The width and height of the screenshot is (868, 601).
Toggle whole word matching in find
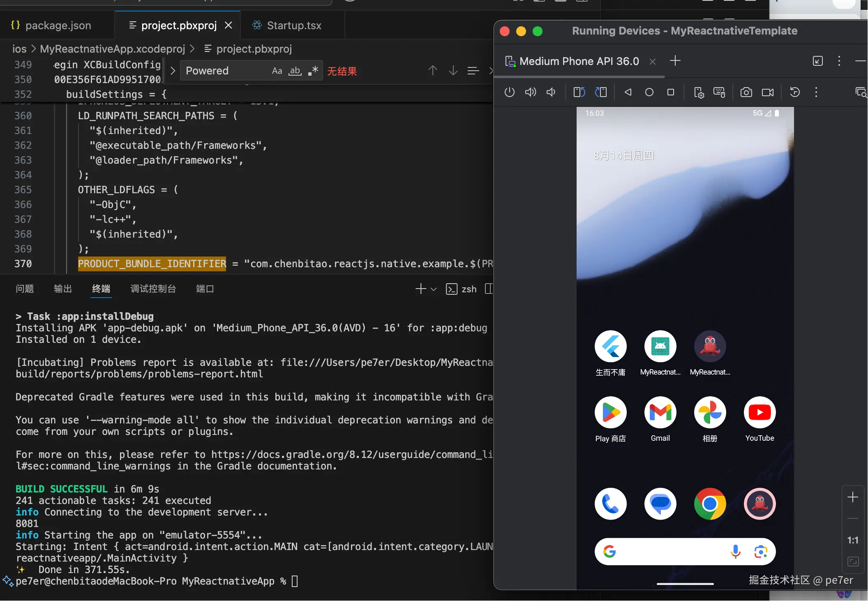coord(295,71)
